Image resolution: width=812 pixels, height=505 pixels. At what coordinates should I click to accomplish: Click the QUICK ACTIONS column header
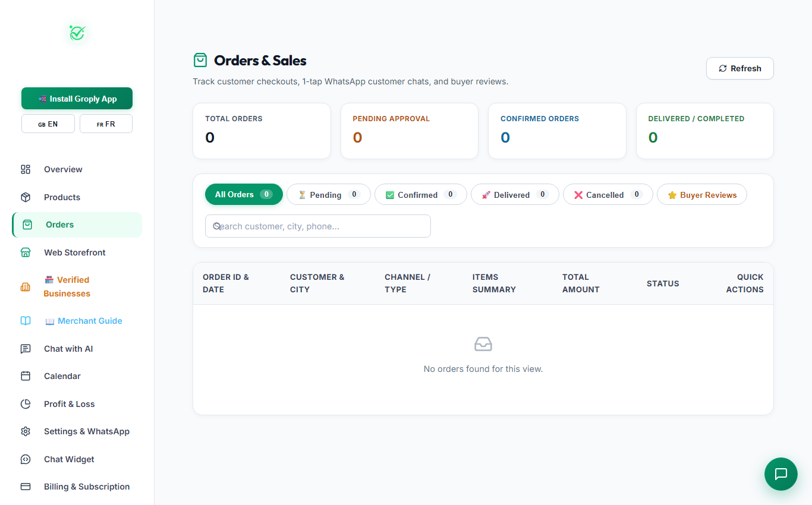[x=745, y=283]
